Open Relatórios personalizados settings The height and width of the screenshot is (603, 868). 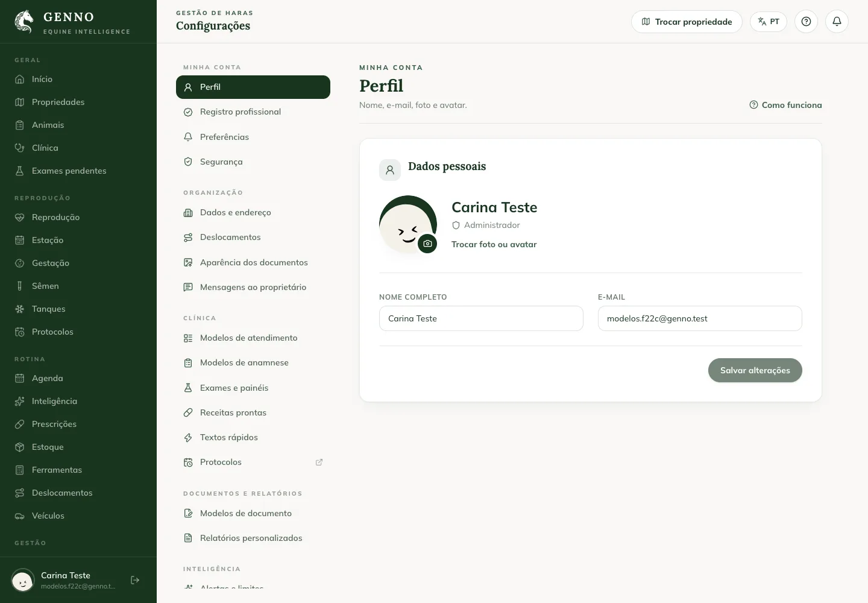pos(253,538)
